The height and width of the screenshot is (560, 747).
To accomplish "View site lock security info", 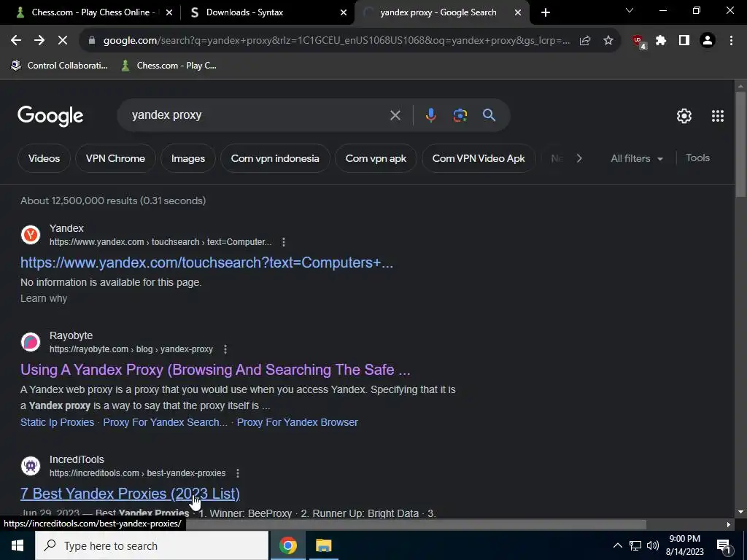I will 92,41.
